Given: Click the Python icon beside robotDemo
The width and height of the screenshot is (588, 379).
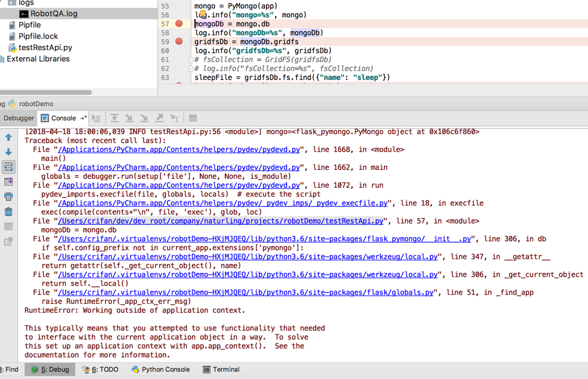Looking at the screenshot, I should 12,104.
